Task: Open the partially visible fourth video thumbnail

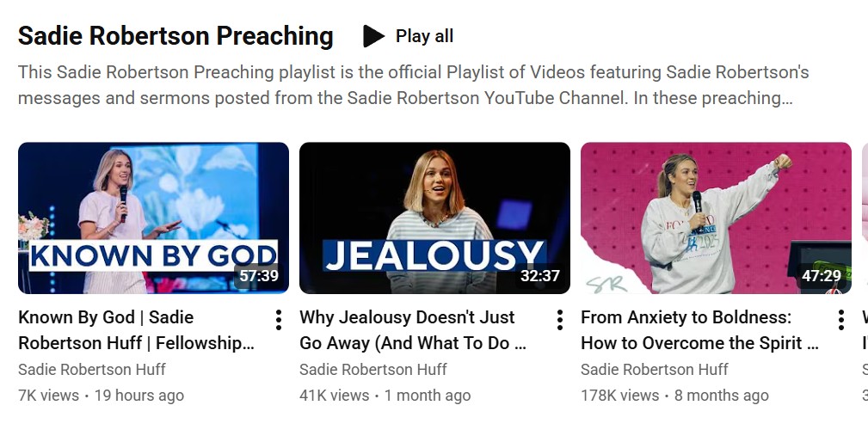Action: pos(865,218)
